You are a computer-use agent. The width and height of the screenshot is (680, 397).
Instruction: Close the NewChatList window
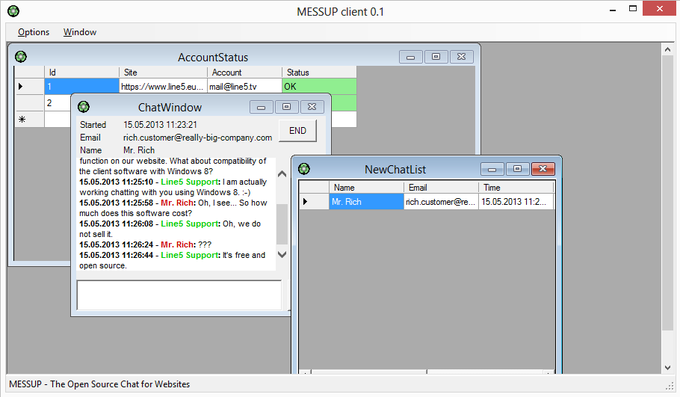(543, 169)
